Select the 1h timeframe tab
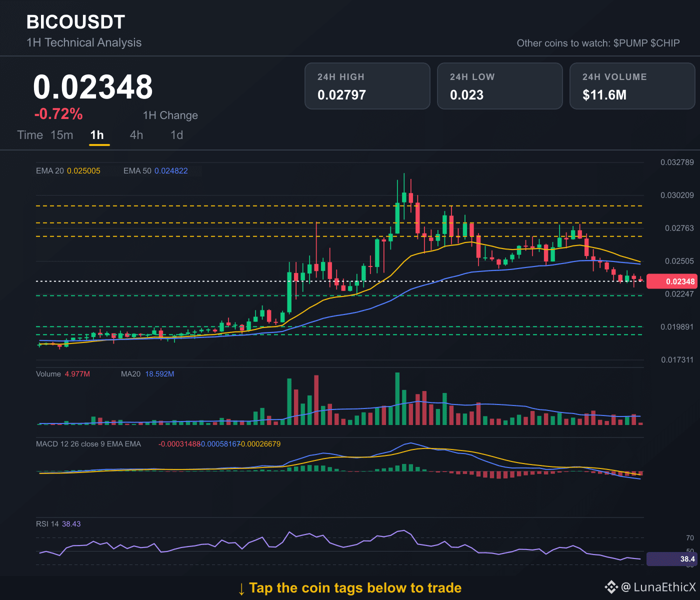The image size is (700, 600). pos(97,135)
